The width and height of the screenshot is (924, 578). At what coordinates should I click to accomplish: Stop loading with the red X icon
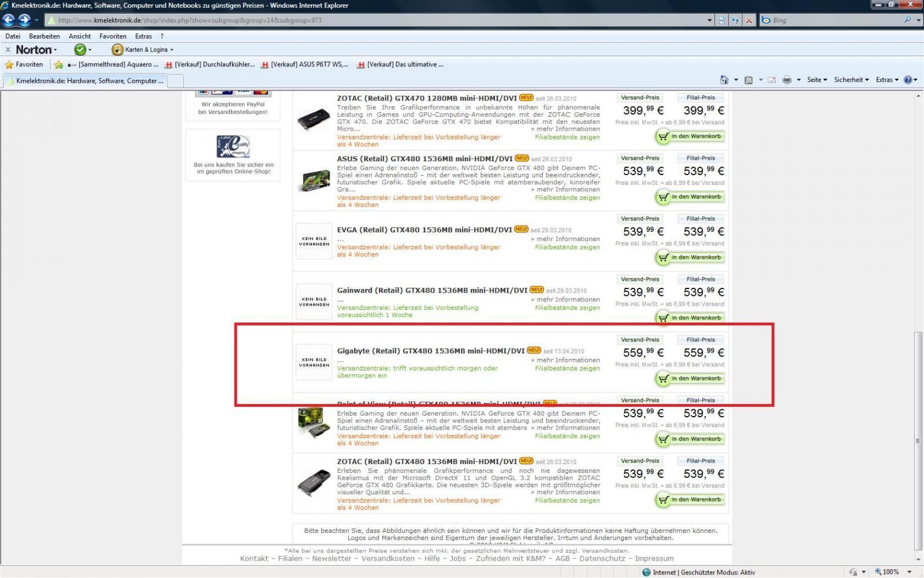[x=749, y=20]
